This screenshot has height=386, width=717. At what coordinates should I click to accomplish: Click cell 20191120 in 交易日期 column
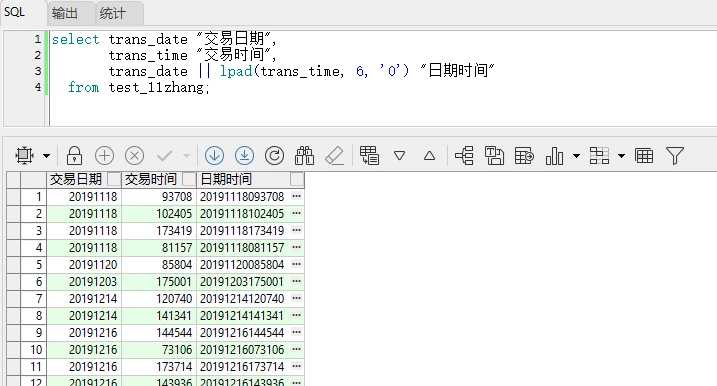pyautogui.click(x=84, y=264)
